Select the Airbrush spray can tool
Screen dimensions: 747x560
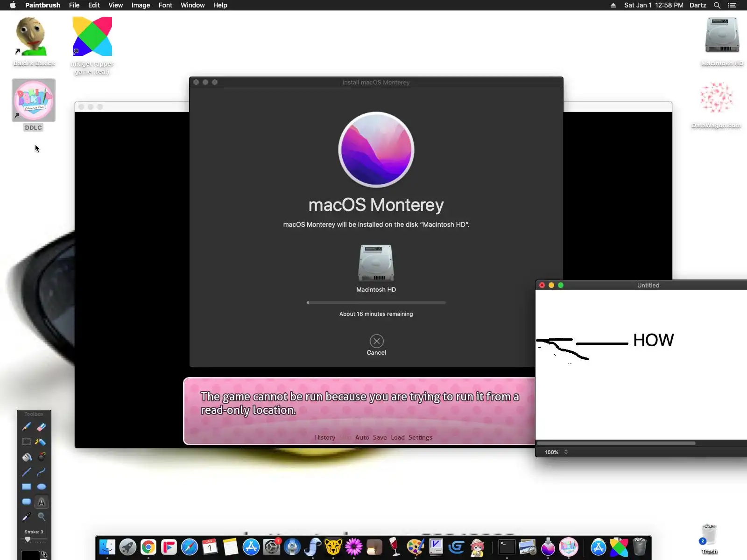[42, 441]
